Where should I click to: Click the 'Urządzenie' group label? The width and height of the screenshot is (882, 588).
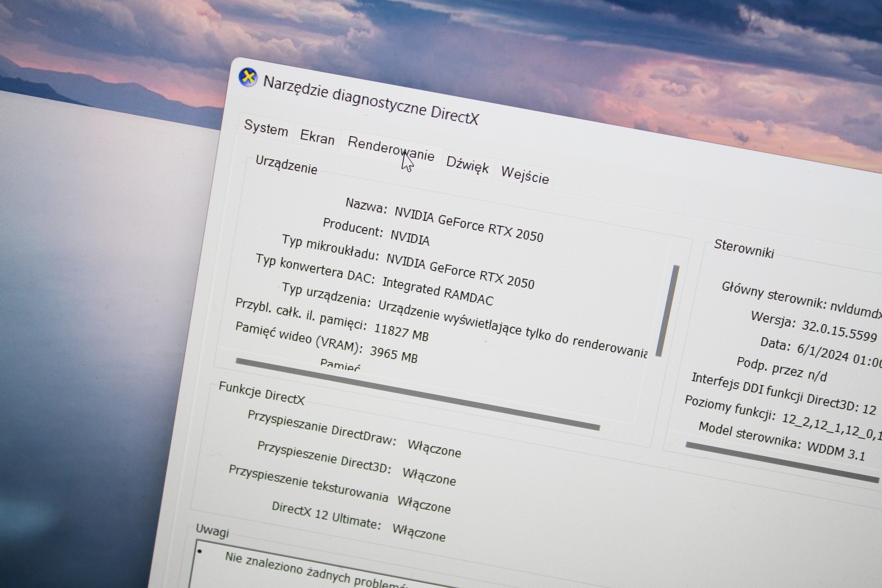coord(287,165)
